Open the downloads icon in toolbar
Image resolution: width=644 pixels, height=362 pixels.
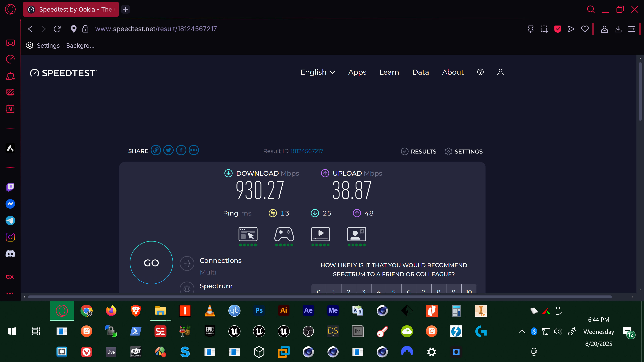[x=618, y=29]
